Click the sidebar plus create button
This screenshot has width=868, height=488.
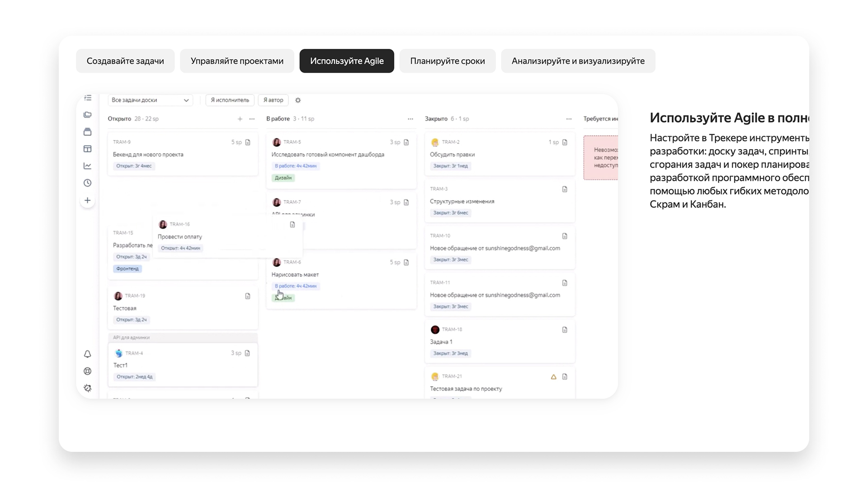88,200
